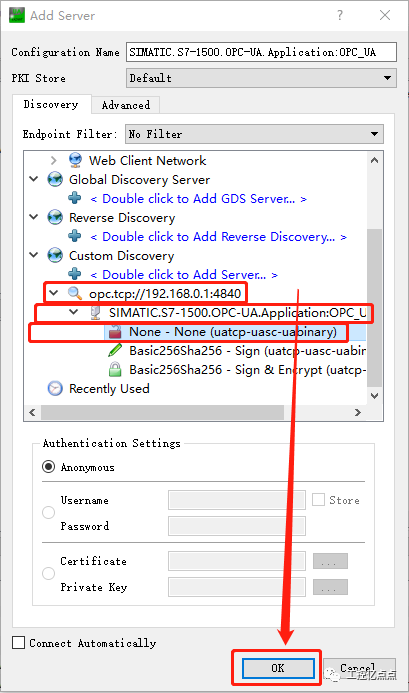This screenshot has width=409, height=693.
Task: Click the horizontal scrollbar thumb of the tree
Action: (x=162, y=412)
